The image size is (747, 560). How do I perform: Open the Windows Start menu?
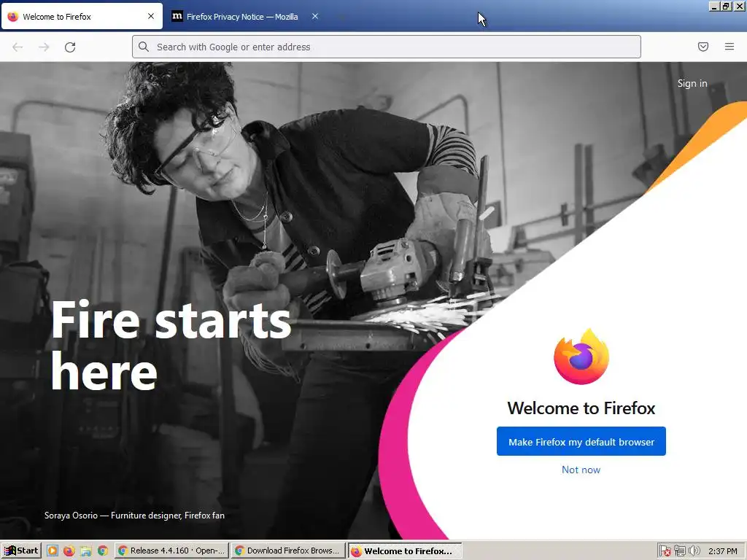(x=21, y=551)
